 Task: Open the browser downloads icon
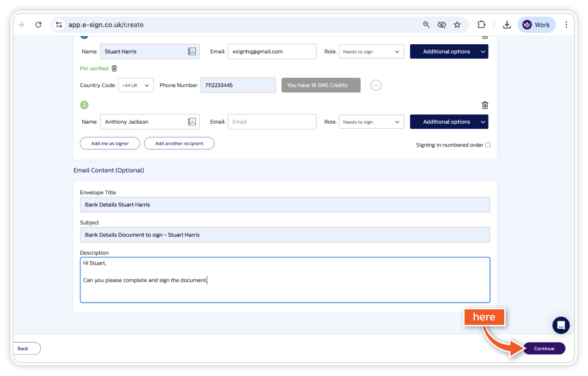(506, 25)
